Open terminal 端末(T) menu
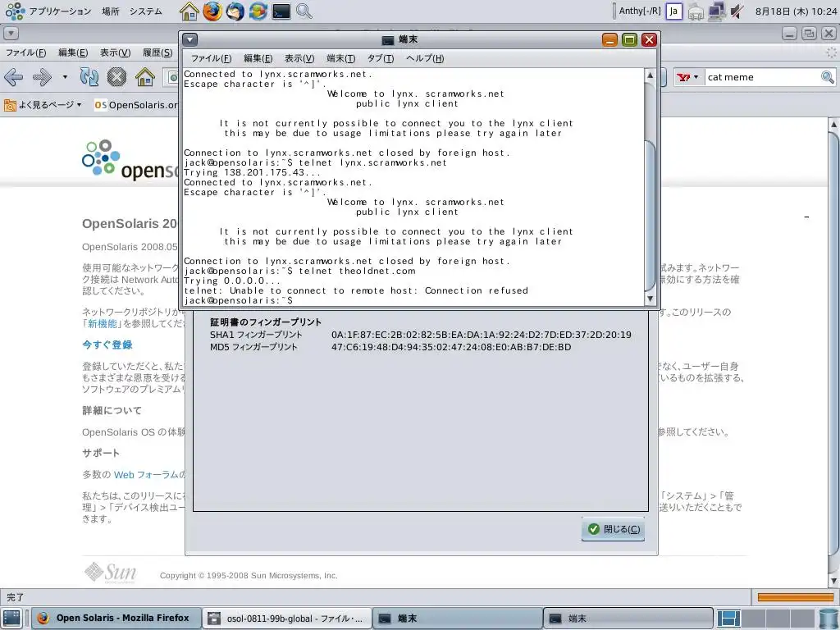The image size is (840, 630). pyautogui.click(x=340, y=58)
